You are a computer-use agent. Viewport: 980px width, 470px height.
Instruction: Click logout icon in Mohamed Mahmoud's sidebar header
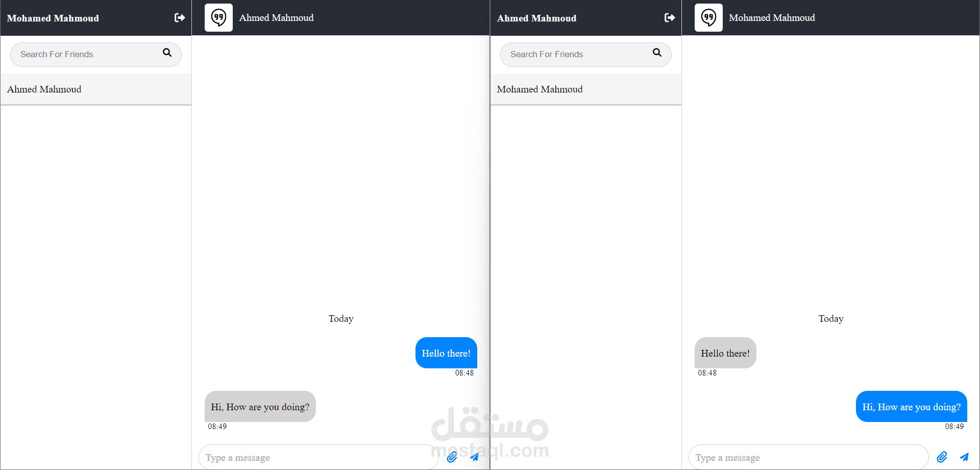[x=180, y=18]
